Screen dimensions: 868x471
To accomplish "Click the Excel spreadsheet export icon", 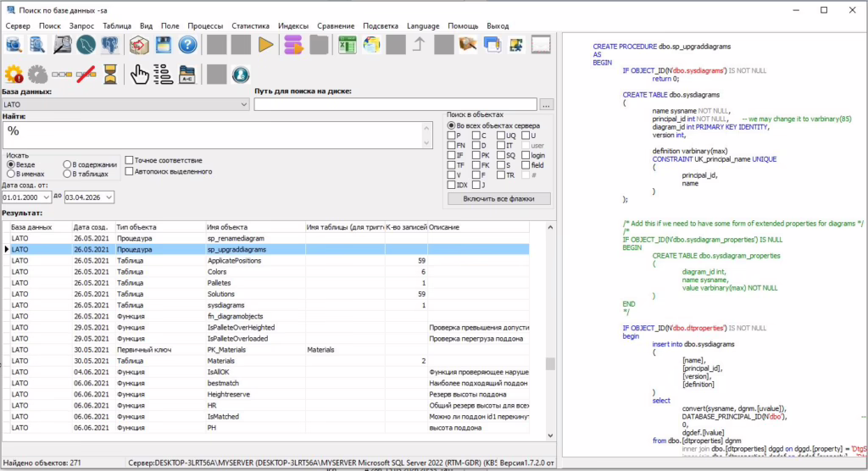I will 347,45.
